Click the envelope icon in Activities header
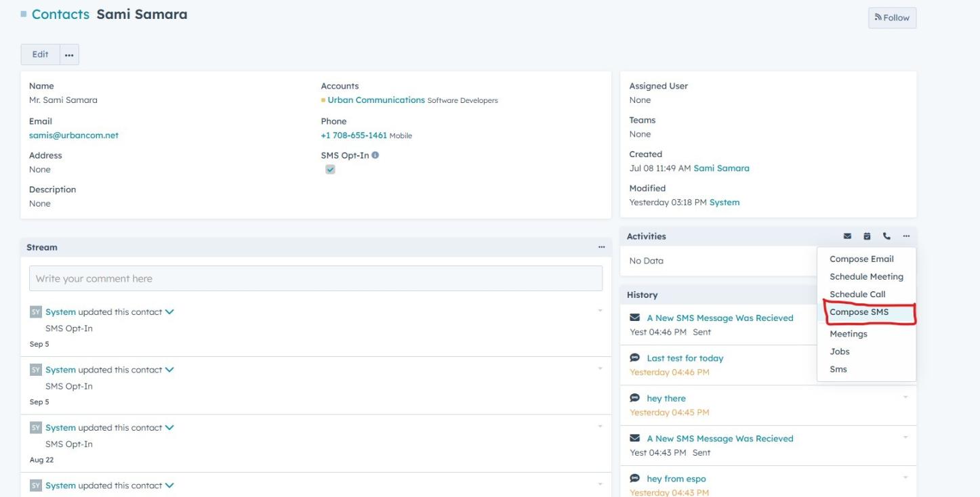The image size is (980, 497). (x=847, y=236)
